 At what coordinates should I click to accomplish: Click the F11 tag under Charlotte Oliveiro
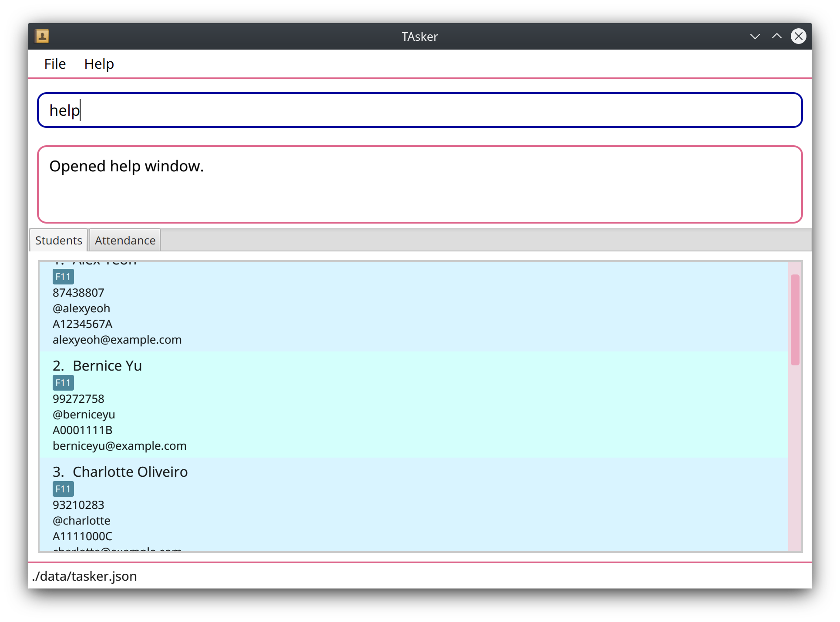coord(63,489)
